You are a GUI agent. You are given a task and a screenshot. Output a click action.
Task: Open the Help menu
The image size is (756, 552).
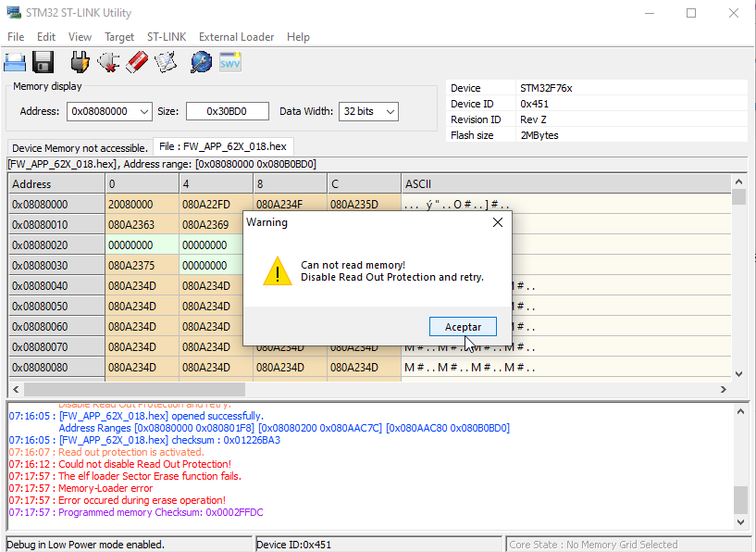click(298, 37)
